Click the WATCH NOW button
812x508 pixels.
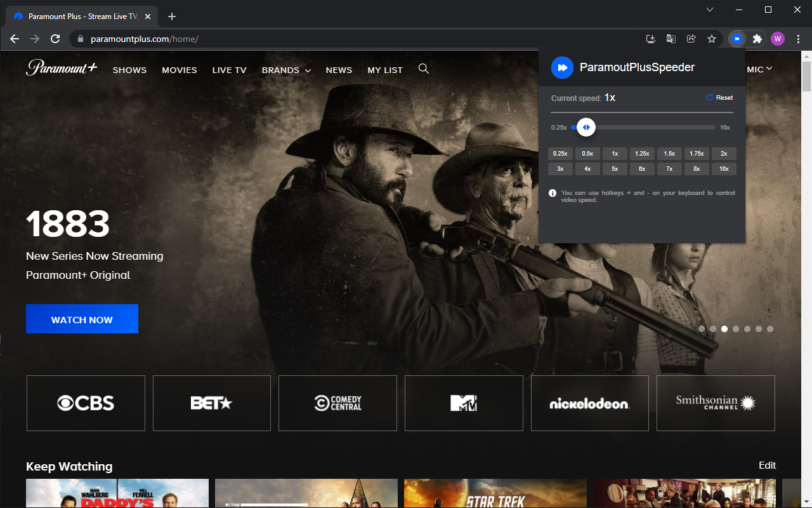82,319
